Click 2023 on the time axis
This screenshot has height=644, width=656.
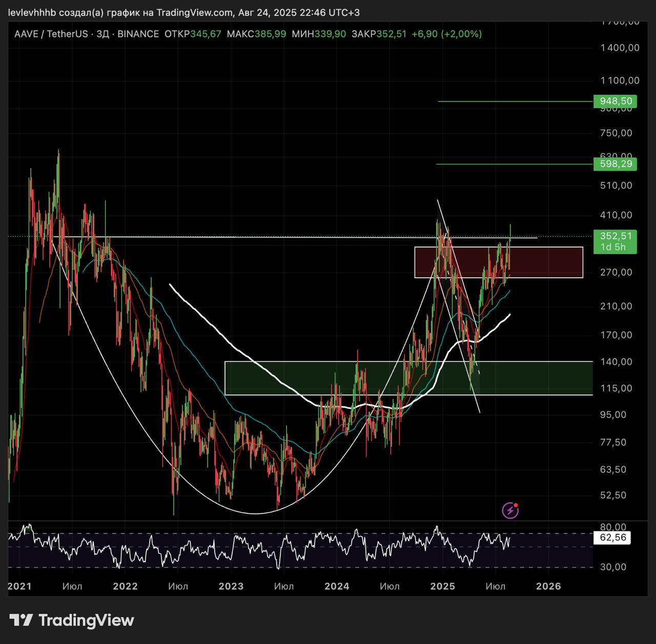(231, 586)
